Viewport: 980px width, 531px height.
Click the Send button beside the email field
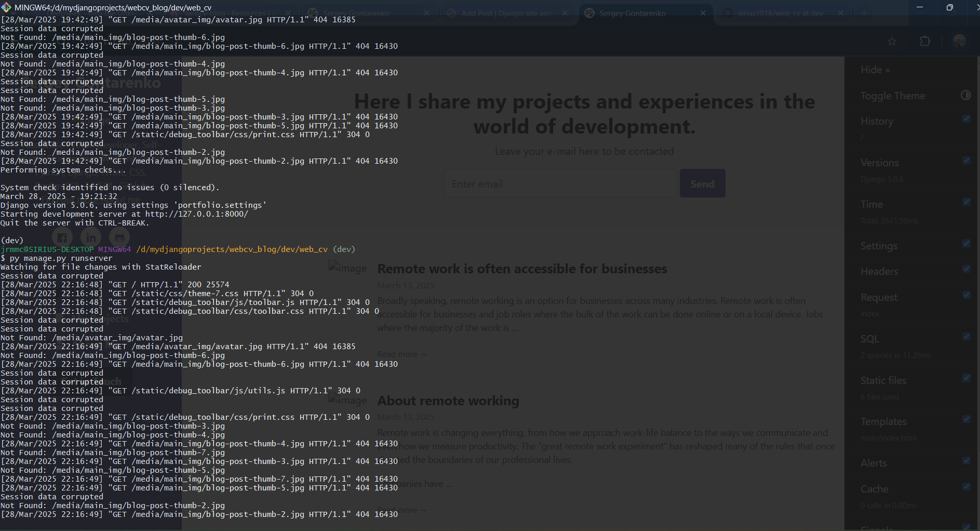click(x=702, y=183)
